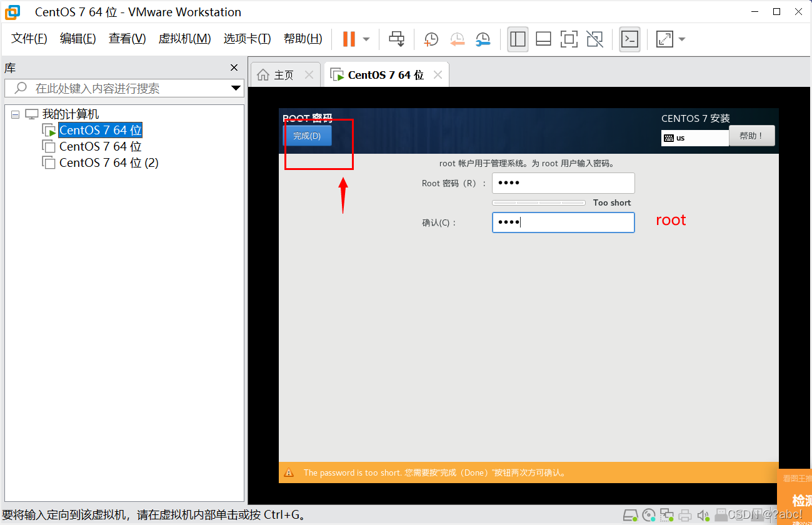
Task: Open the stretch display dropdown arrow
Action: [x=681, y=39]
